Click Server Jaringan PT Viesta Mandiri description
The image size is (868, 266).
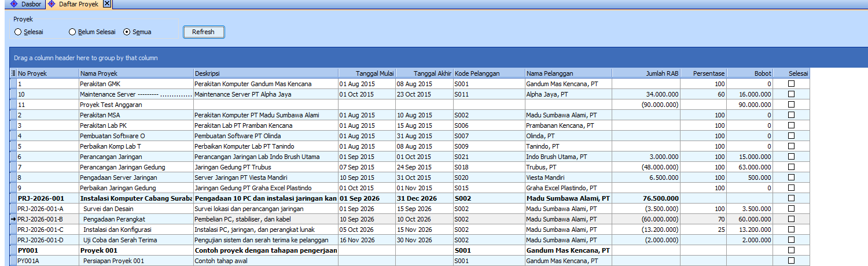pyautogui.click(x=266, y=178)
